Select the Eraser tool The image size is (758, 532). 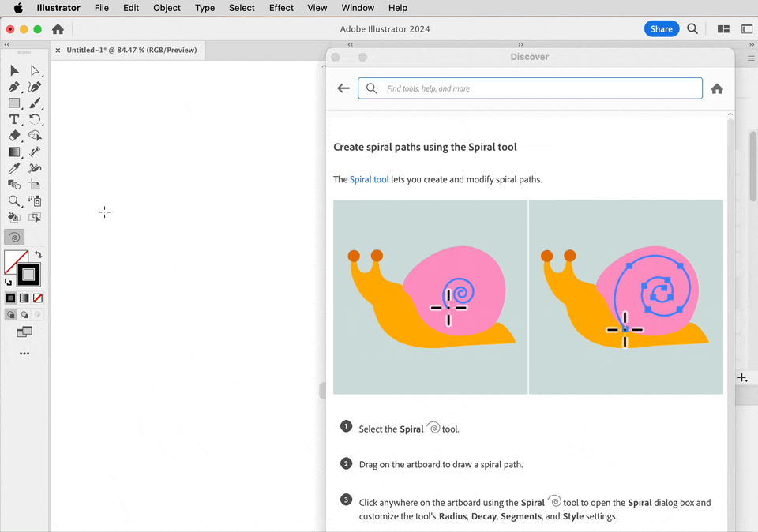coord(14,136)
